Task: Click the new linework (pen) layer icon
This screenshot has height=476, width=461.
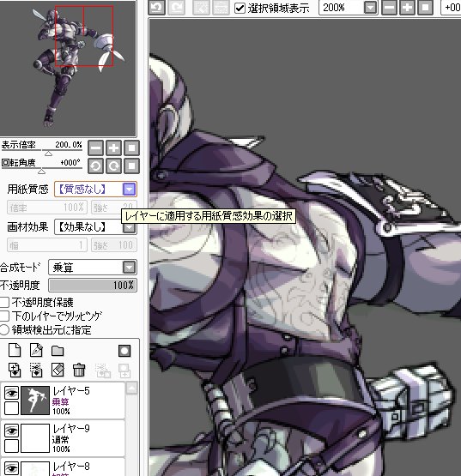Action: 36,350
